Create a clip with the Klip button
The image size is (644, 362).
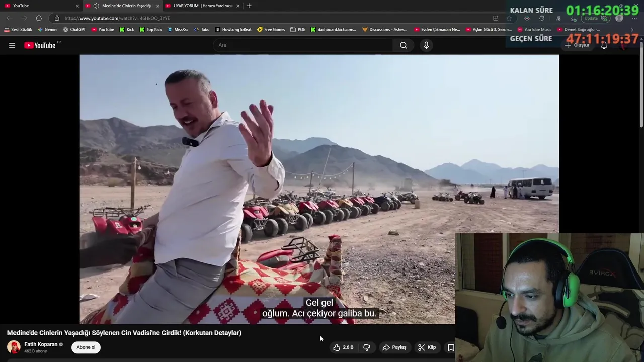coord(427,347)
